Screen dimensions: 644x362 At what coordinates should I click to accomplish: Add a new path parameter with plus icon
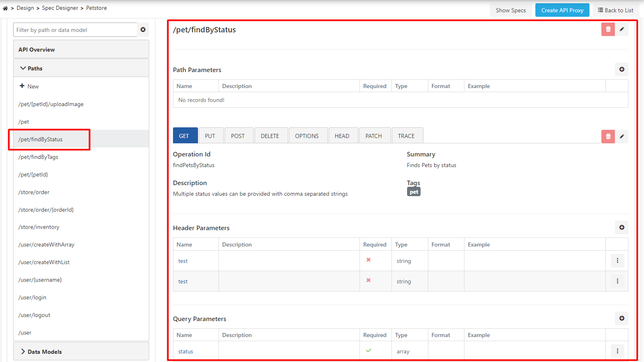[x=621, y=69]
